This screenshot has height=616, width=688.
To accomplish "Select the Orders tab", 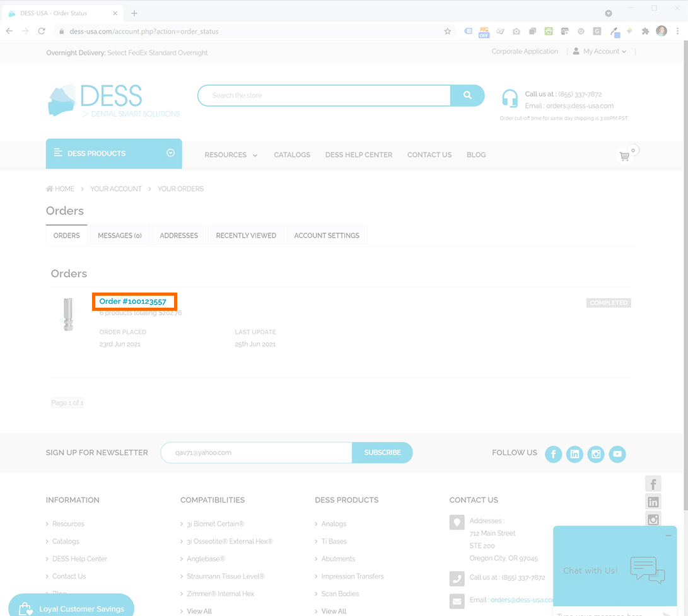I will pos(67,236).
